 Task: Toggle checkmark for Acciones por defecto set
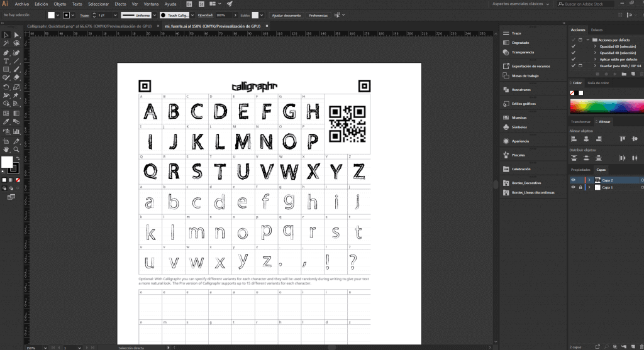click(574, 40)
